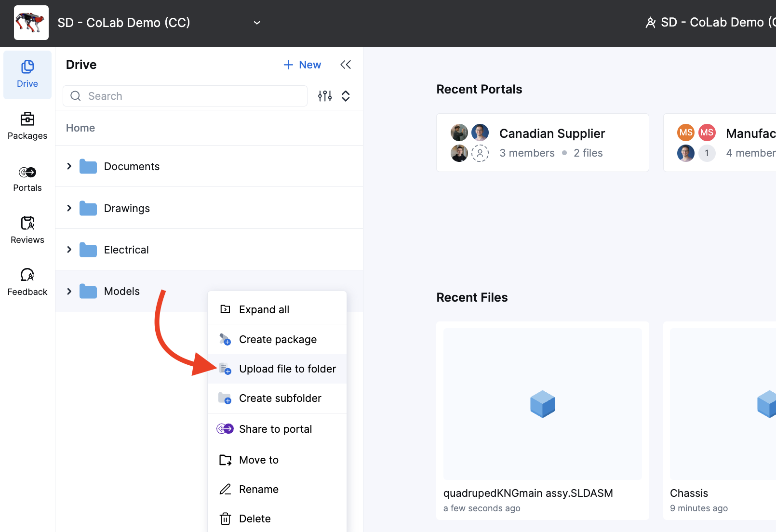Screen dimensions: 776x532
Task: Collapse the Drive panel with double-chevron icon
Action: [346, 65]
